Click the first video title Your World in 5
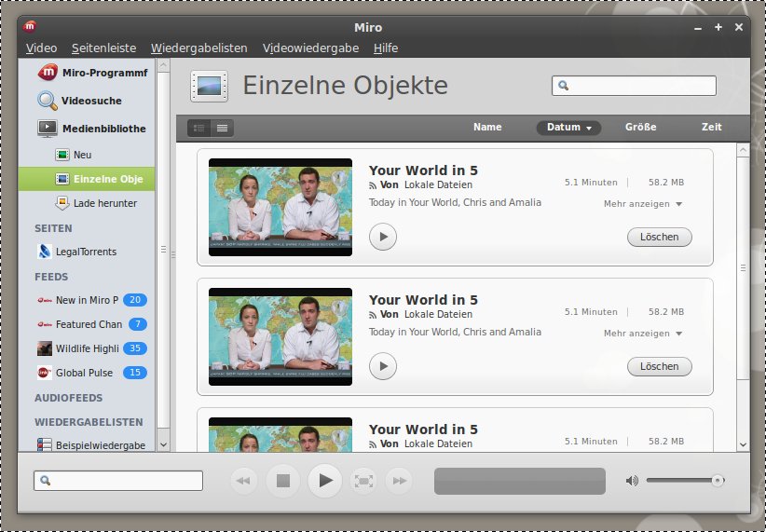 click(423, 171)
